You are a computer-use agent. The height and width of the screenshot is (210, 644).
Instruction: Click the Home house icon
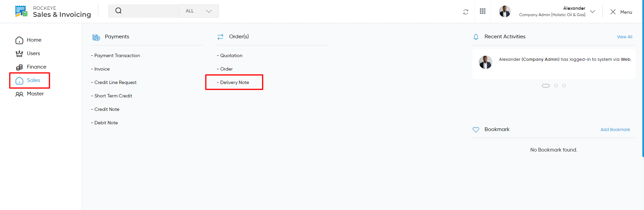click(20, 40)
